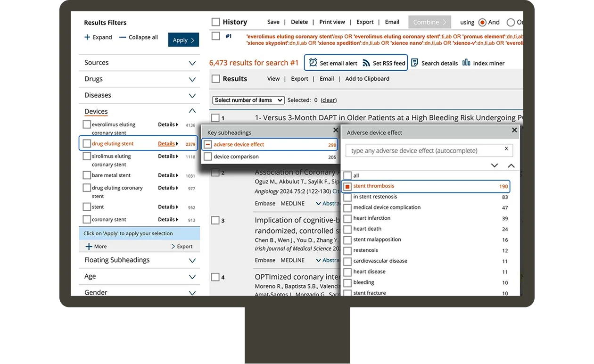
Task: Close the Key subheadings popup
Action: point(336,130)
